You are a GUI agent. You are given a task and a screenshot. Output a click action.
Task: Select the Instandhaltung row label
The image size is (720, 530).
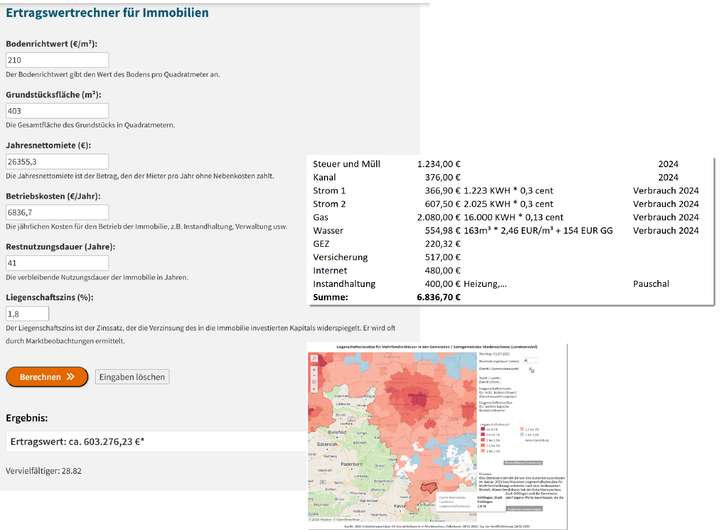click(x=345, y=284)
